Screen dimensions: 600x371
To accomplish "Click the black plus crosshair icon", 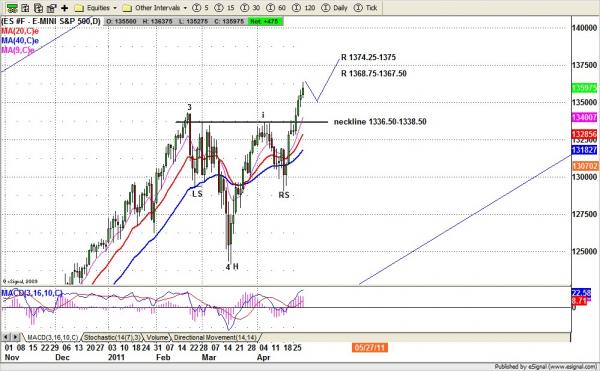I will click(65, 8).
